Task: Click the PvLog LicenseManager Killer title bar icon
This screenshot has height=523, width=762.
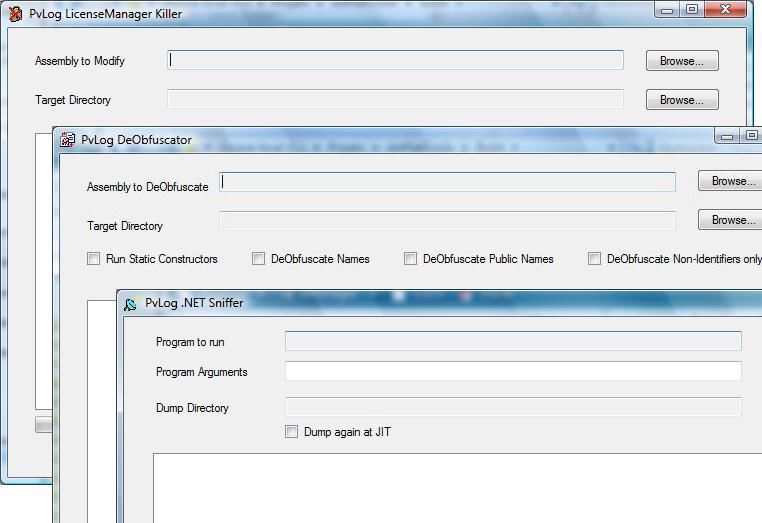Action: coord(16,14)
